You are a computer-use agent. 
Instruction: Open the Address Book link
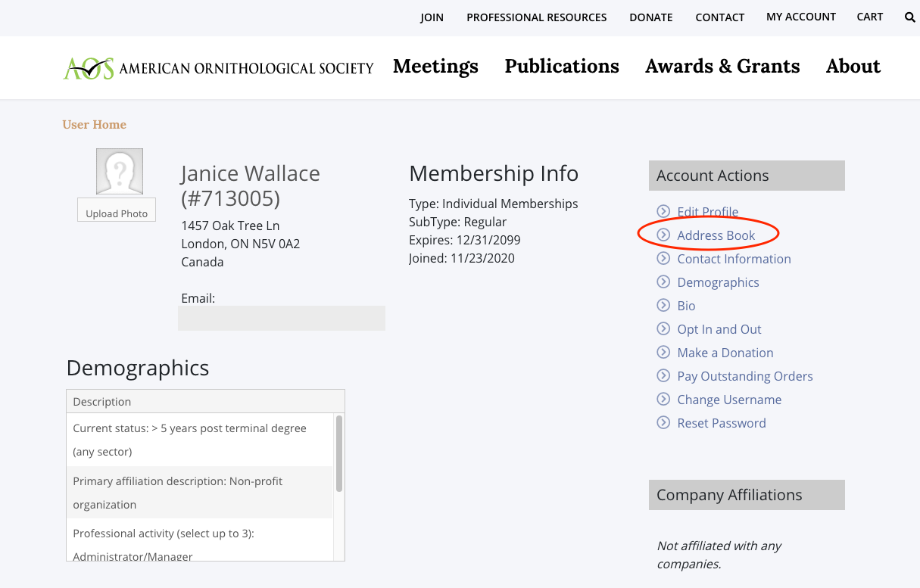[716, 235]
